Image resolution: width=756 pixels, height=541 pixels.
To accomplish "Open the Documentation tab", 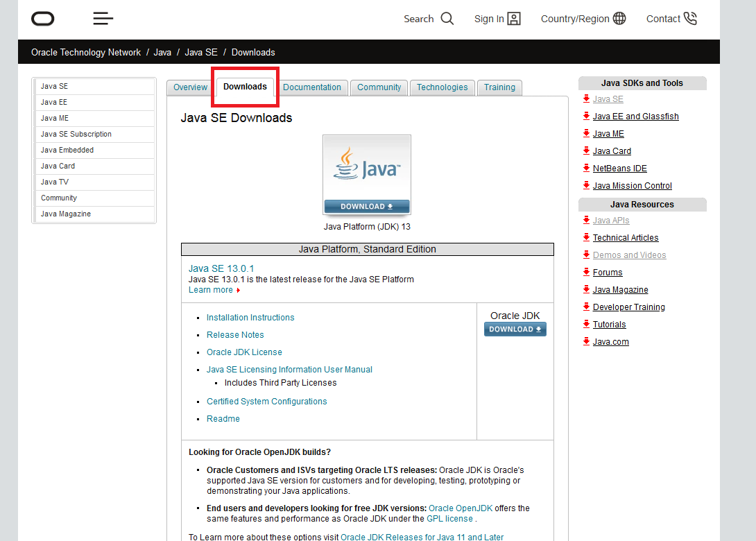I will click(x=312, y=87).
